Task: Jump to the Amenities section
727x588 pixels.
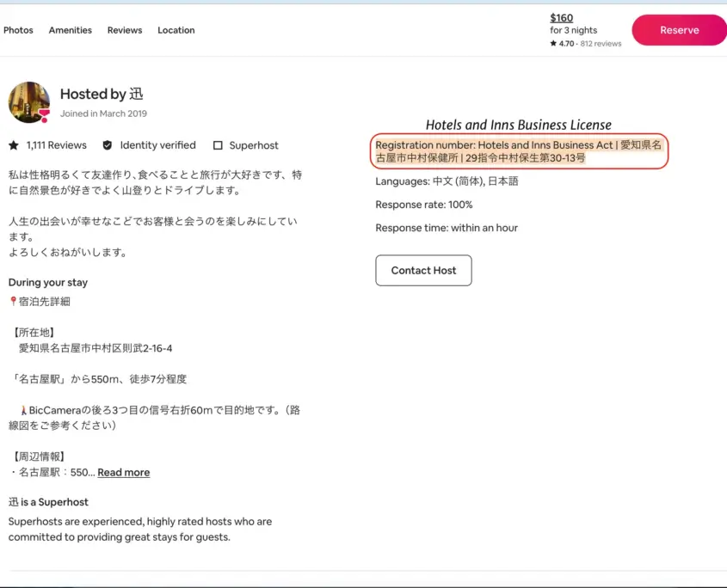Action: [x=70, y=30]
